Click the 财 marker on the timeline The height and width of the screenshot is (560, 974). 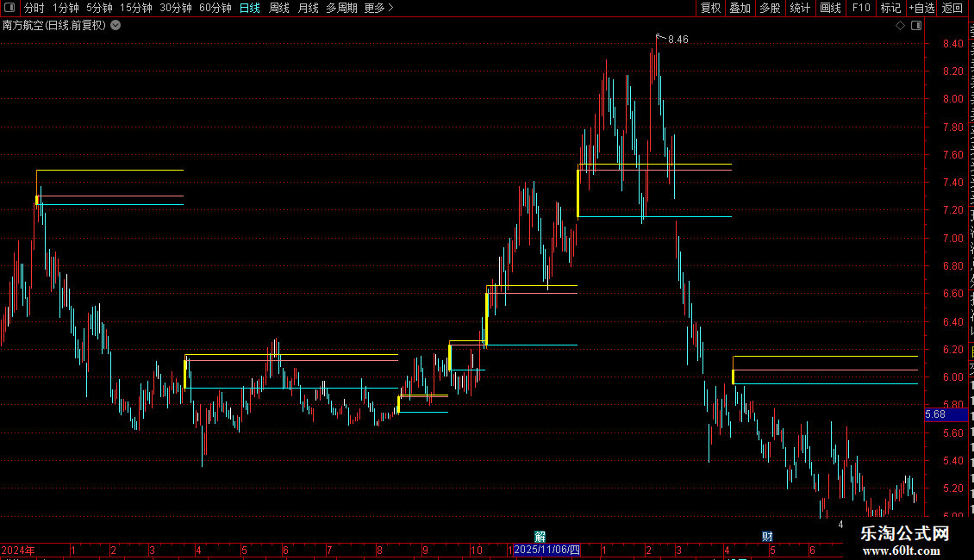tap(767, 537)
